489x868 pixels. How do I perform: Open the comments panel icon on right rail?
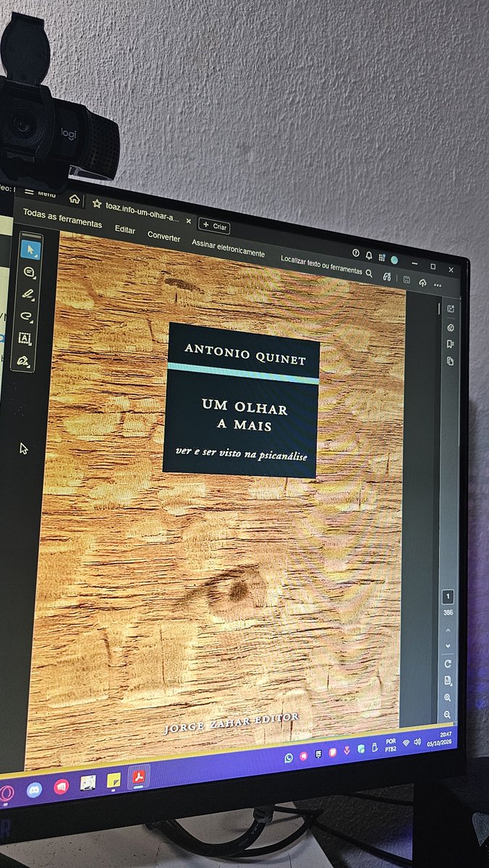451,327
